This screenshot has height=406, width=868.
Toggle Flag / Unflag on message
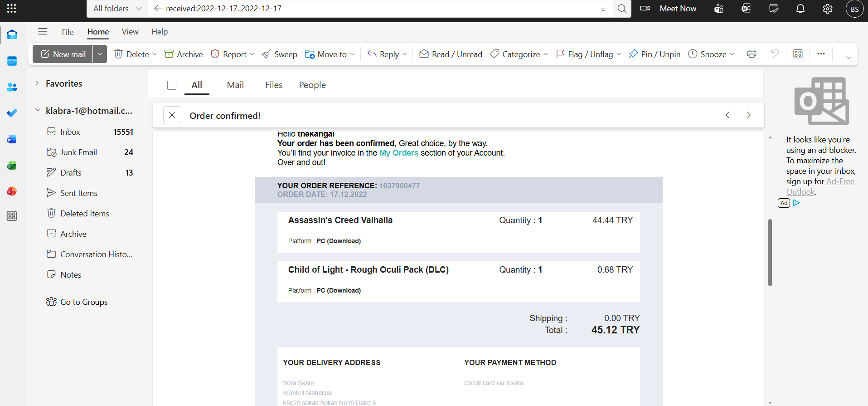(x=584, y=54)
